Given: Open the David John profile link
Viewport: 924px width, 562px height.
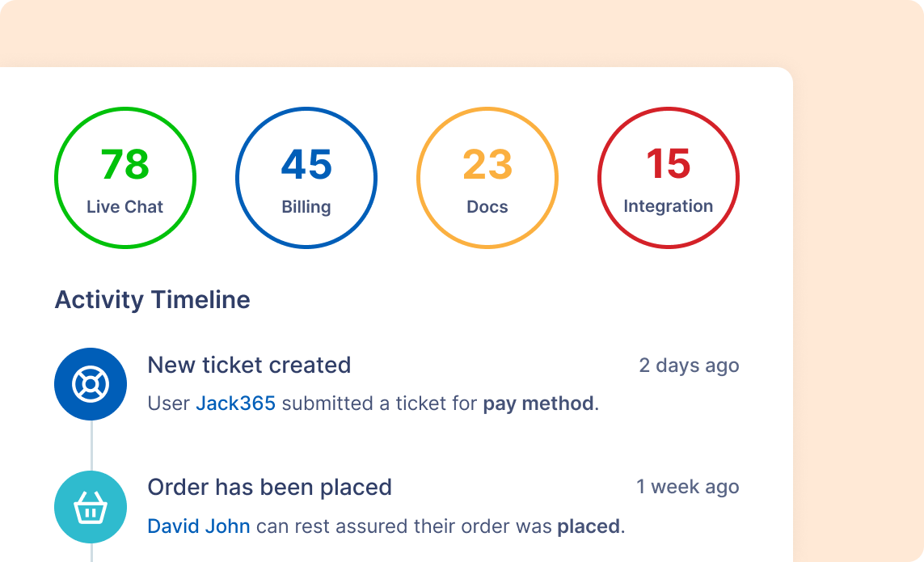Looking at the screenshot, I should (x=199, y=526).
